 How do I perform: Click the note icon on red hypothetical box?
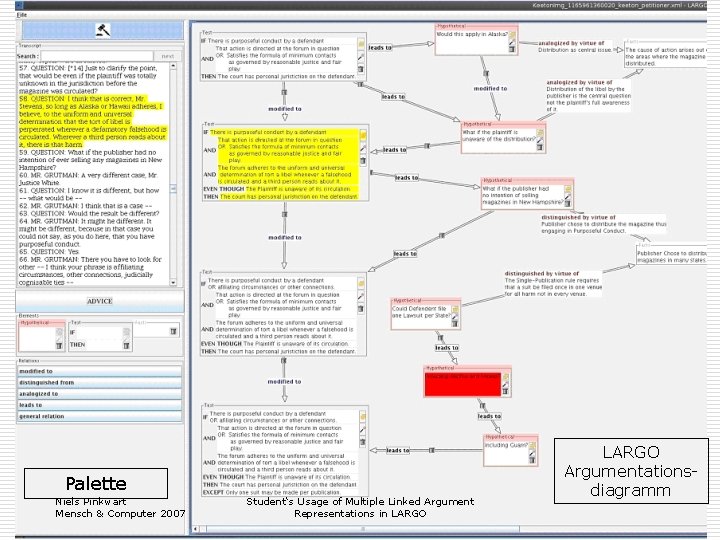tap(506, 377)
